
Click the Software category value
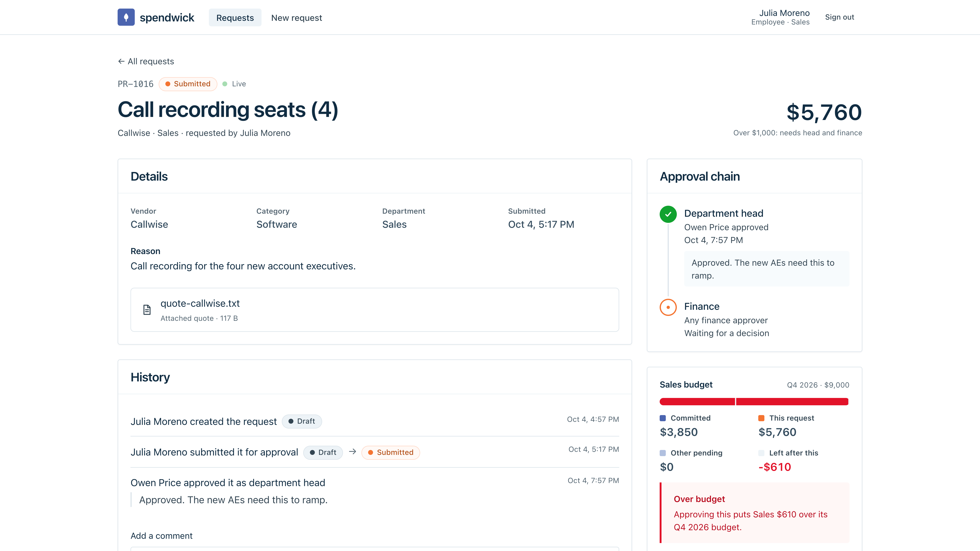coord(277,224)
